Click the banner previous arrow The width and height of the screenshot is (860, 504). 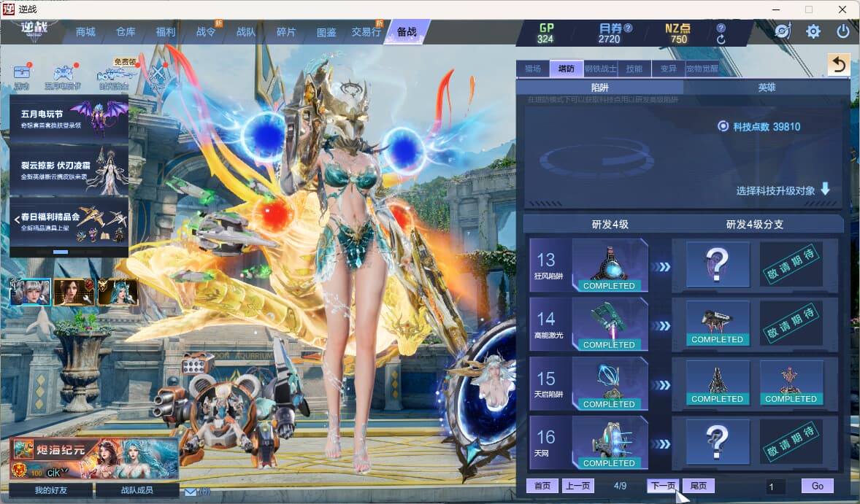(x=17, y=220)
